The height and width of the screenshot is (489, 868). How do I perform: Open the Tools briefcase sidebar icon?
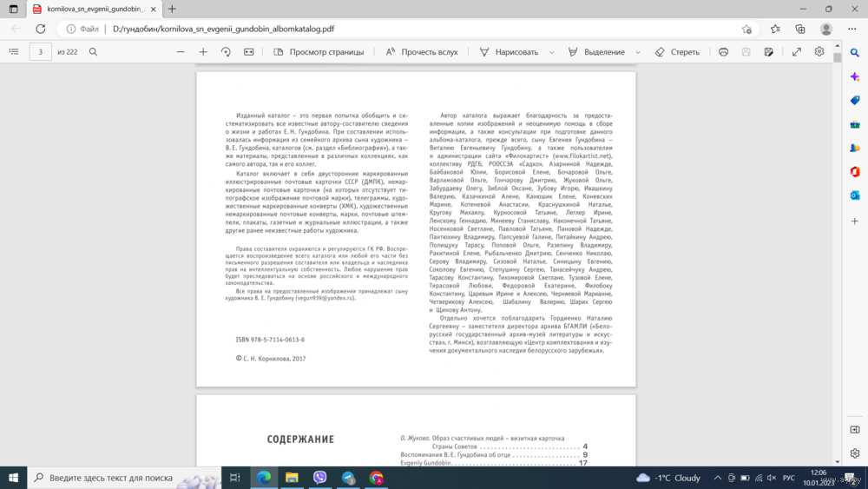(855, 124)
